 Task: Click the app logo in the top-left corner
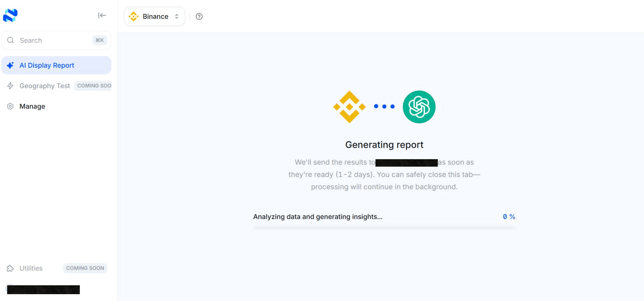click(x=11, y=15)
